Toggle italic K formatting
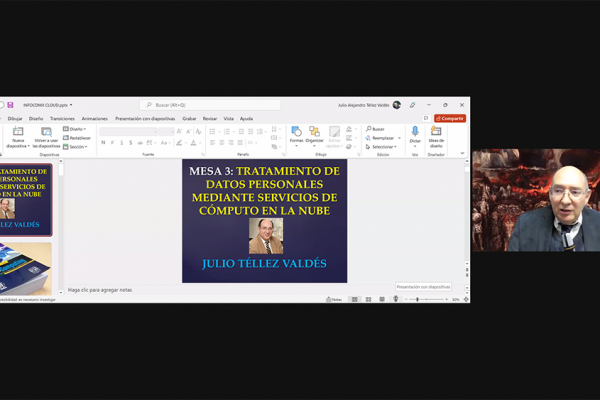This screenshot has width=600, height=400. click(112, 143)
